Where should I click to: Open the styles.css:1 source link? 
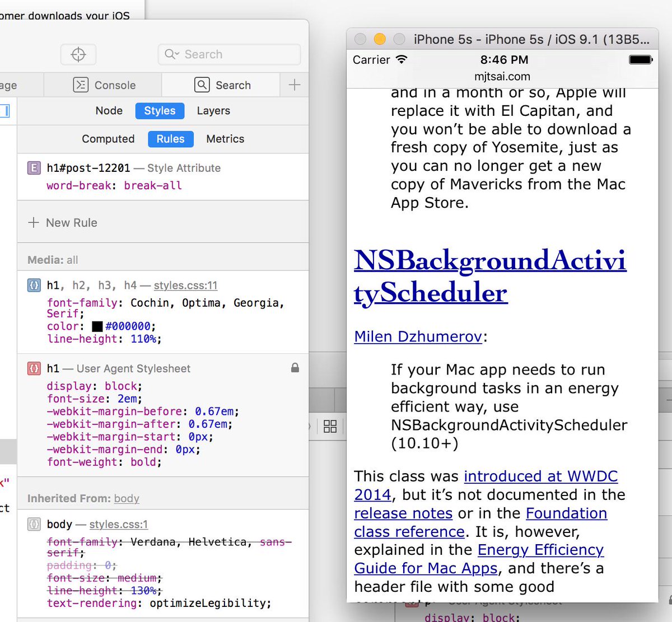click(119, 525)
